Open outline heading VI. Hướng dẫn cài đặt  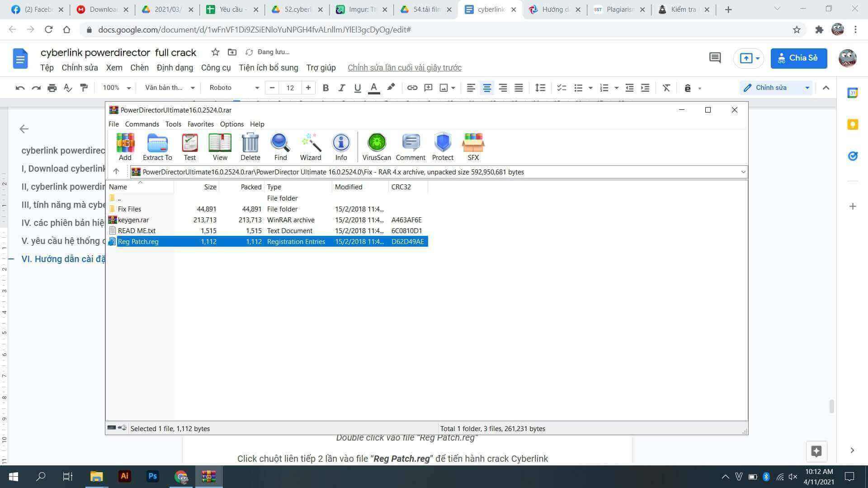tap(63, 259)
